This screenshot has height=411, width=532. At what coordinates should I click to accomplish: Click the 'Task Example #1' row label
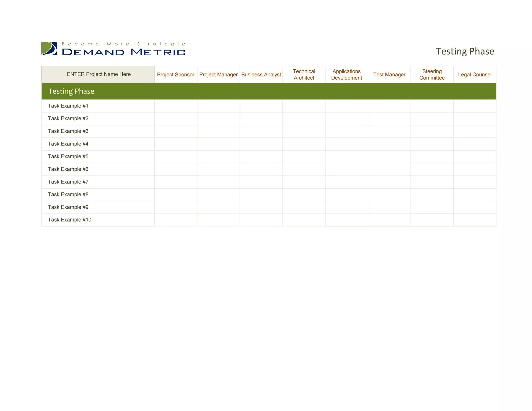(x=68, y=106)
